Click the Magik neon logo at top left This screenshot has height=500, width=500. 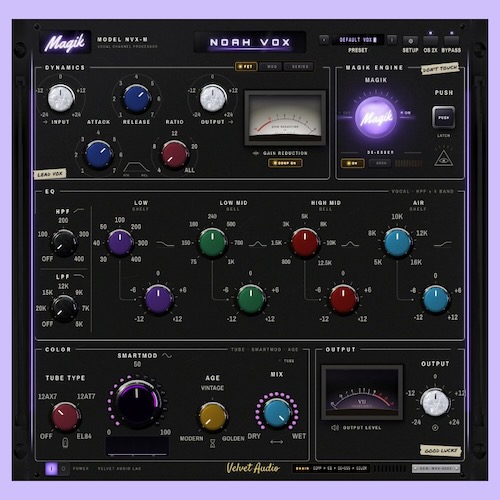[x=65, y=42]
